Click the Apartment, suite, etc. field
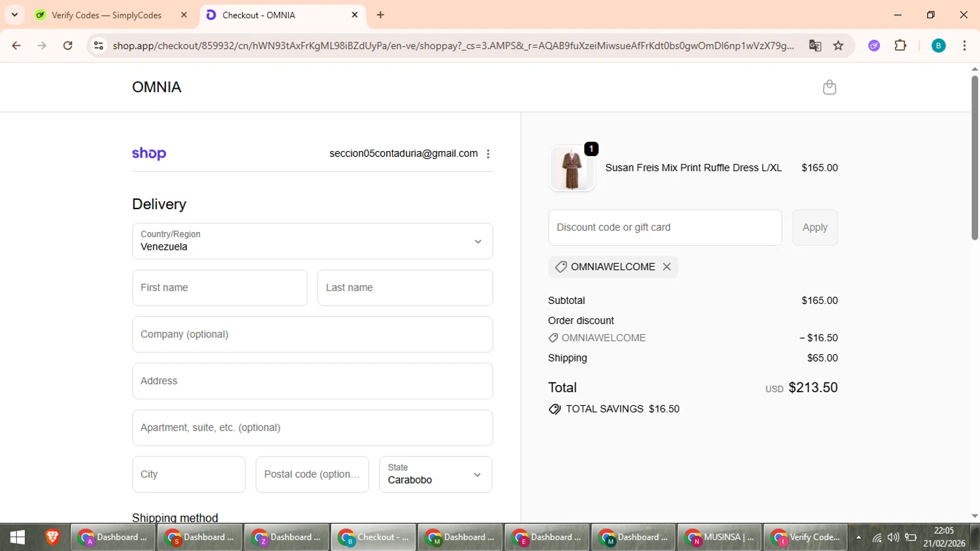The image size is (980, 551). coord(312,427)
